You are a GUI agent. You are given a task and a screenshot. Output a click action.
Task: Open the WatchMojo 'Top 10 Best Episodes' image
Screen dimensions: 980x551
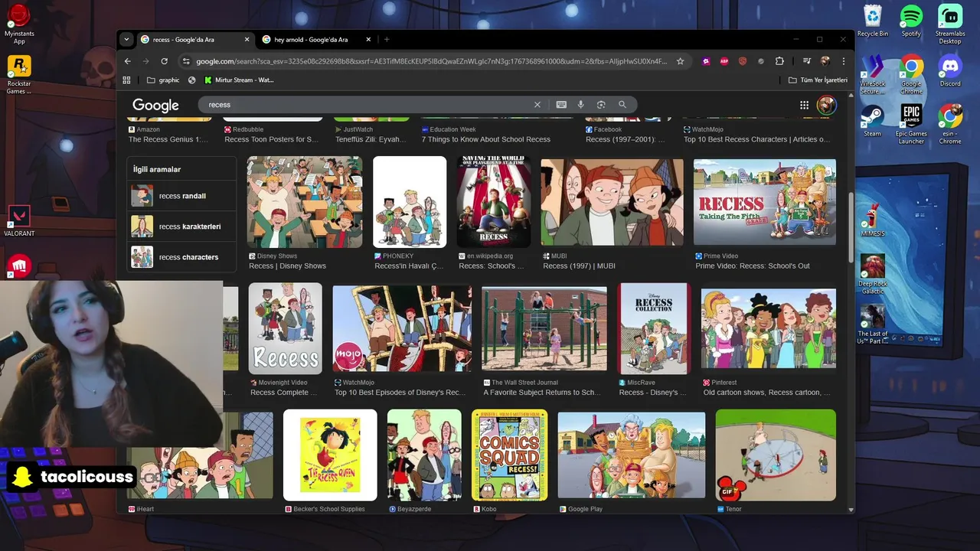[x=403, y=328]
